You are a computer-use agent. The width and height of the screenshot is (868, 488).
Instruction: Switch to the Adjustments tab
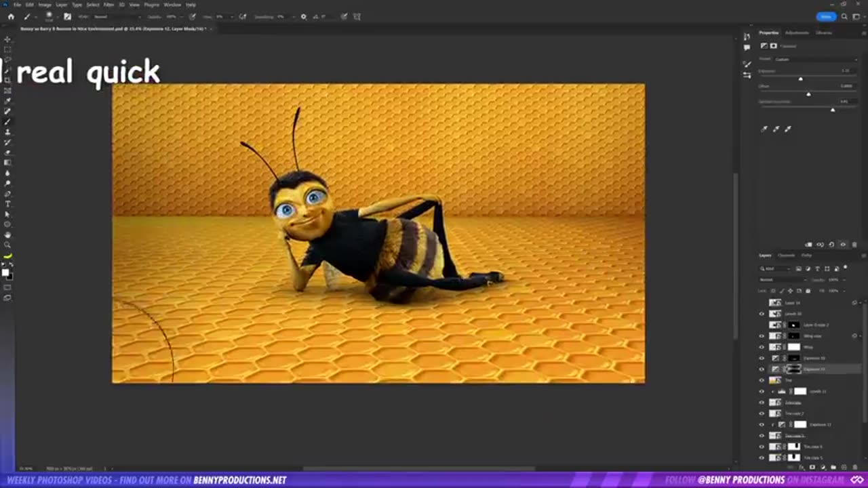(797, 33)
